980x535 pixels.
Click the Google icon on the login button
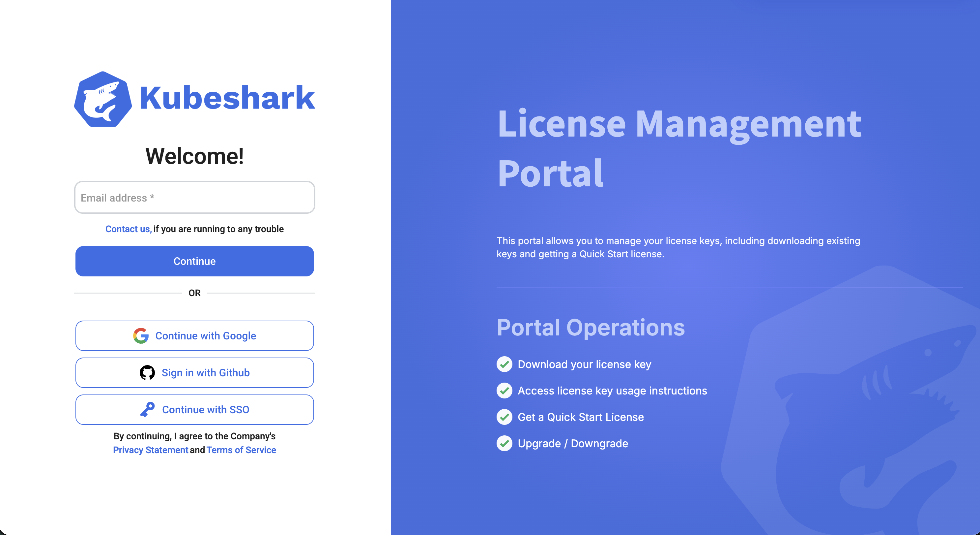pos(141,335)
